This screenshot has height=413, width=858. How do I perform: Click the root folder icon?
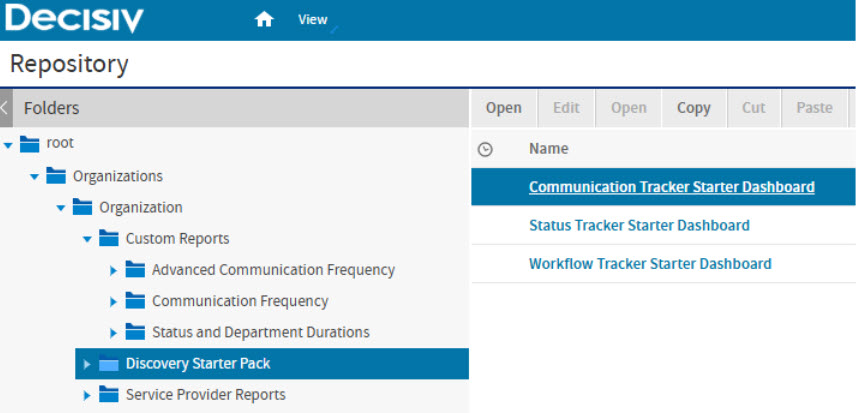point(30,144)
